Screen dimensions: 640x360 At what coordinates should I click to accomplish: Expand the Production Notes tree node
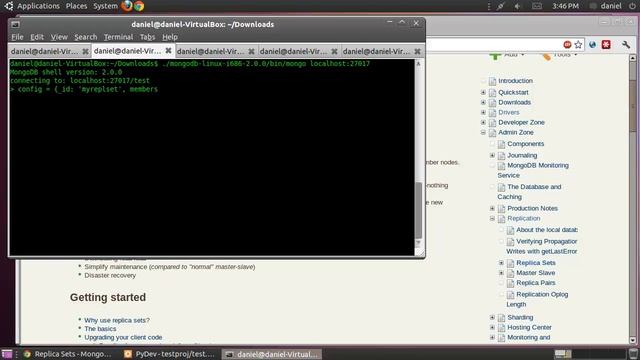tap(492, 209)
